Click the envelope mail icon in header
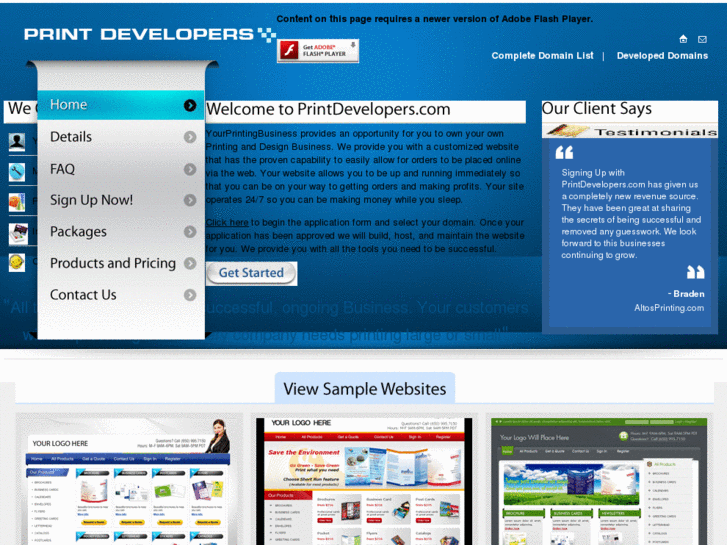Viewport: 727px width, 545px height. 702,39
